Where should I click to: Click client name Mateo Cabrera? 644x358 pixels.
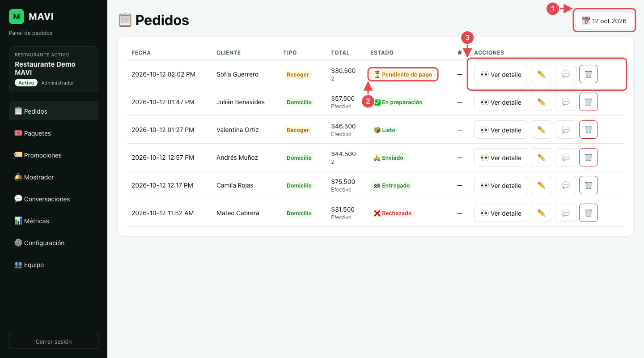238,213
